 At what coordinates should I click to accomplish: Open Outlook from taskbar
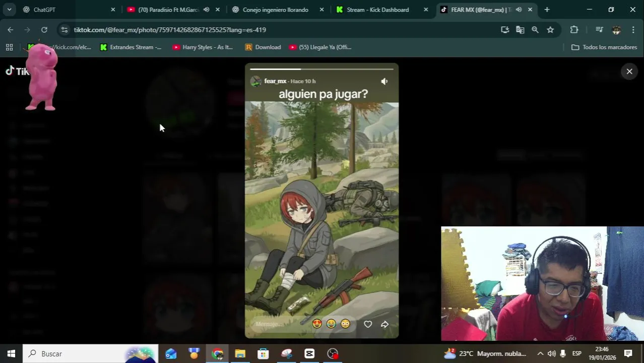171,353
